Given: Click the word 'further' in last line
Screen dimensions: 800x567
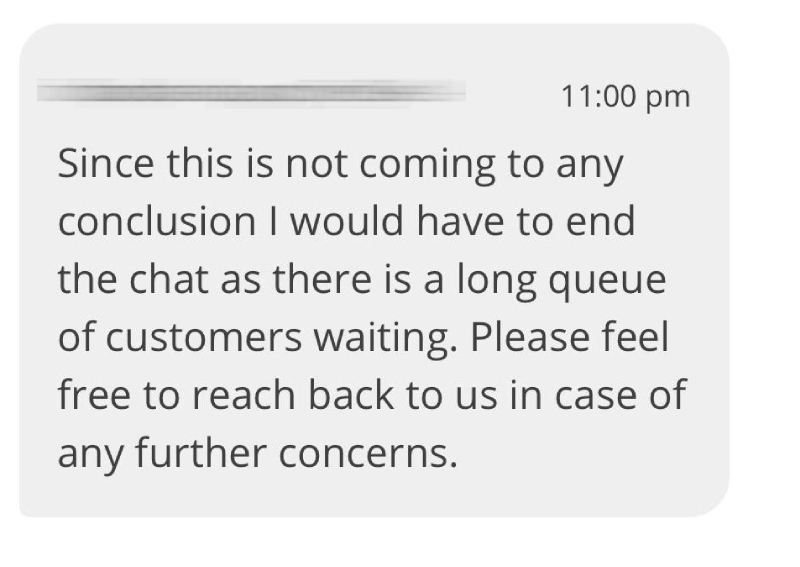Looking at the screenshot, I should 201,452.
